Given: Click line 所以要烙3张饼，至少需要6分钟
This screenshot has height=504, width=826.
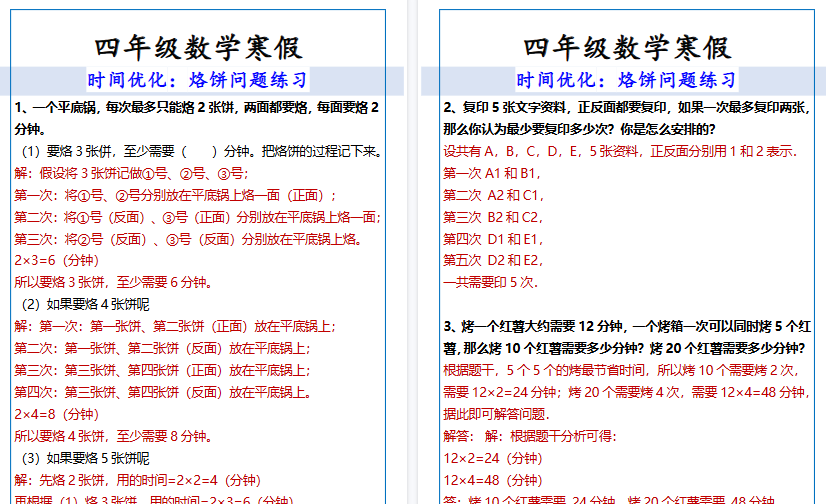Looking at the screenshot, I should [113, 283].
